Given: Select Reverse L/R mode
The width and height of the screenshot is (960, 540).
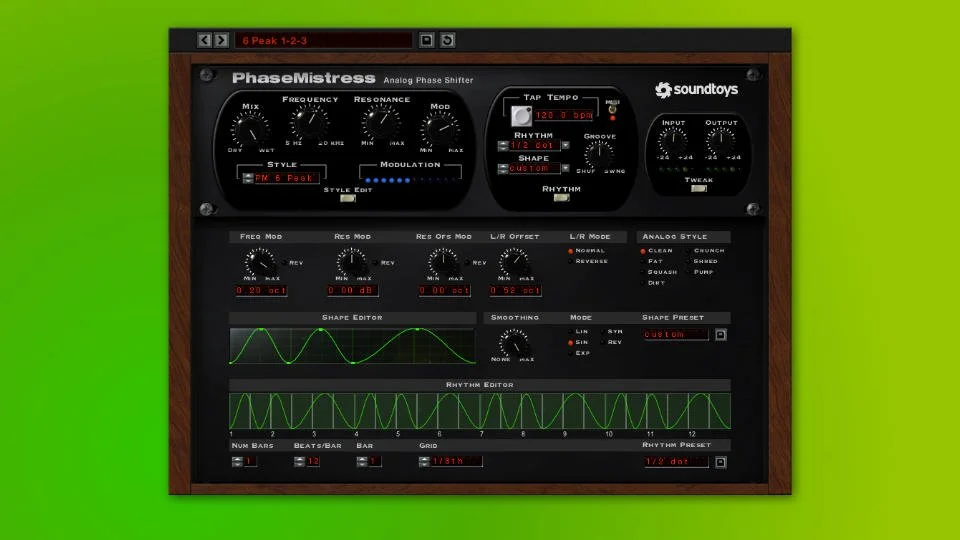Looking at the screenshot, I should [x=571, y=261].
